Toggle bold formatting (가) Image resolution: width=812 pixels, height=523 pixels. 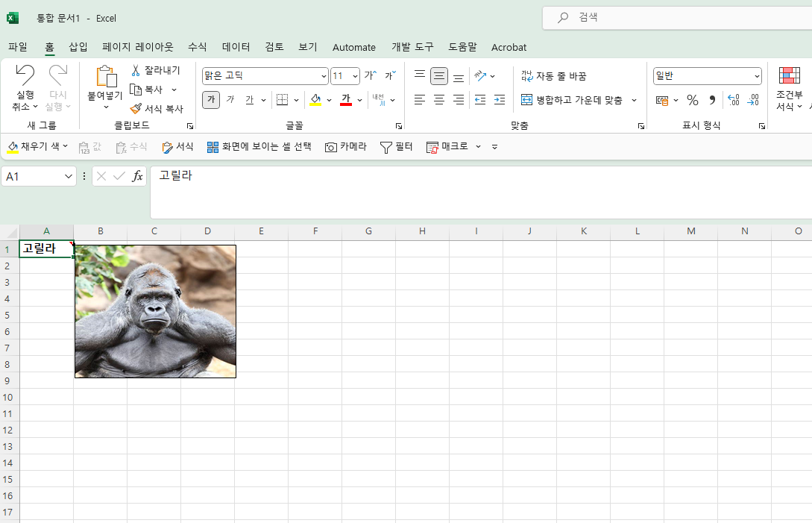(x=211, y=99)
